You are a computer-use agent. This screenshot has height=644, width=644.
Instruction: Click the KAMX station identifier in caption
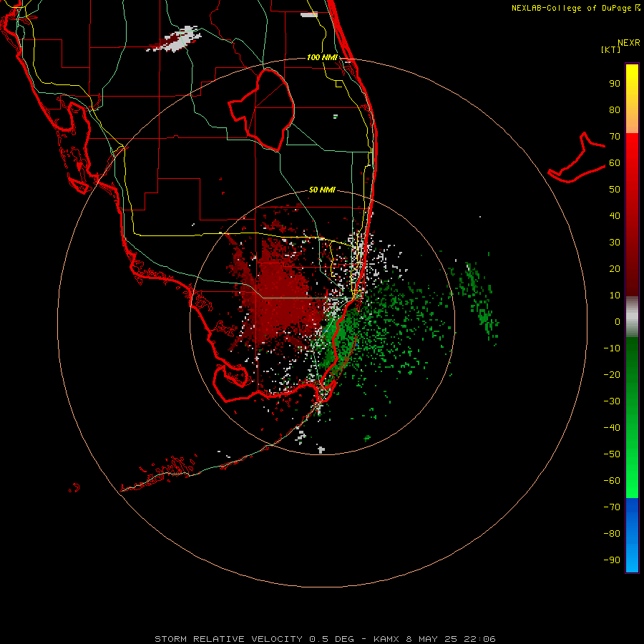click(x=386, y=639)
